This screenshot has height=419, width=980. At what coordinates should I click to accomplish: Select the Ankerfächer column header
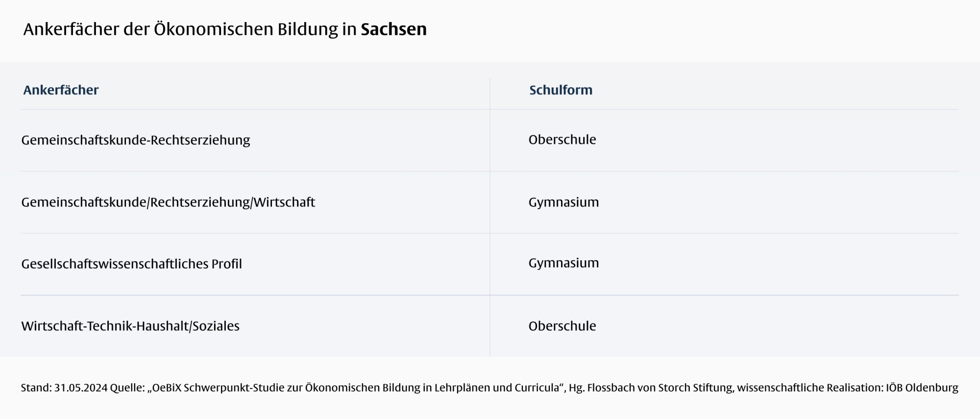pyautogui.click(x=61, y=90)
